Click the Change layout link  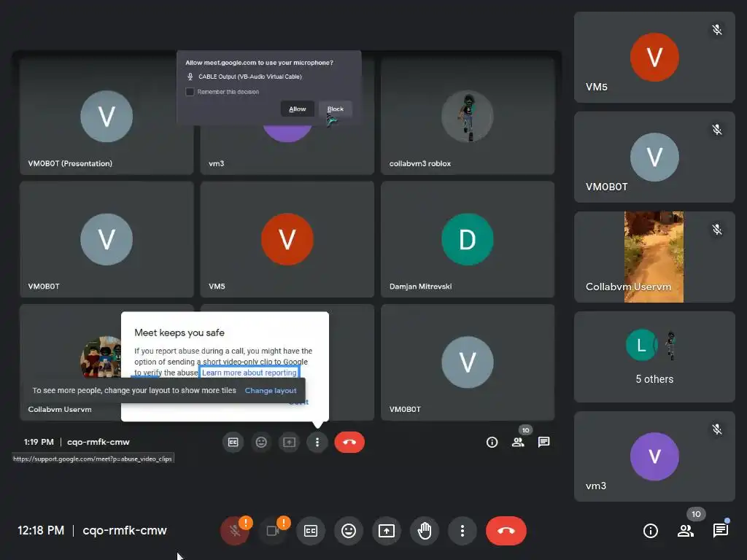[x=271, y=391]
